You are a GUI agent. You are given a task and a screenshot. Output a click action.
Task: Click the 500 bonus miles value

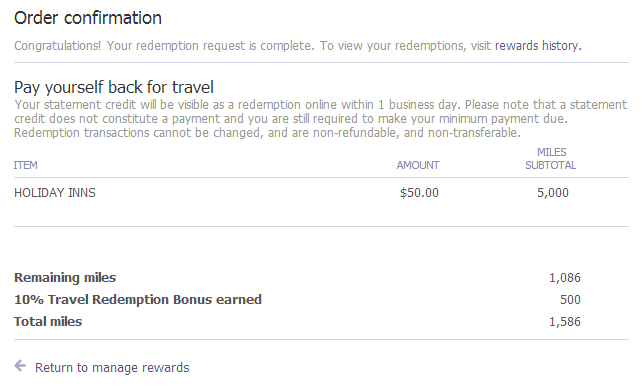(x=570, y=300)
